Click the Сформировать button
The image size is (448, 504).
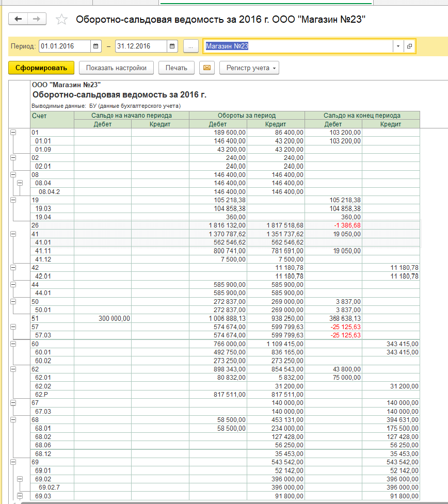click(41, 68)
